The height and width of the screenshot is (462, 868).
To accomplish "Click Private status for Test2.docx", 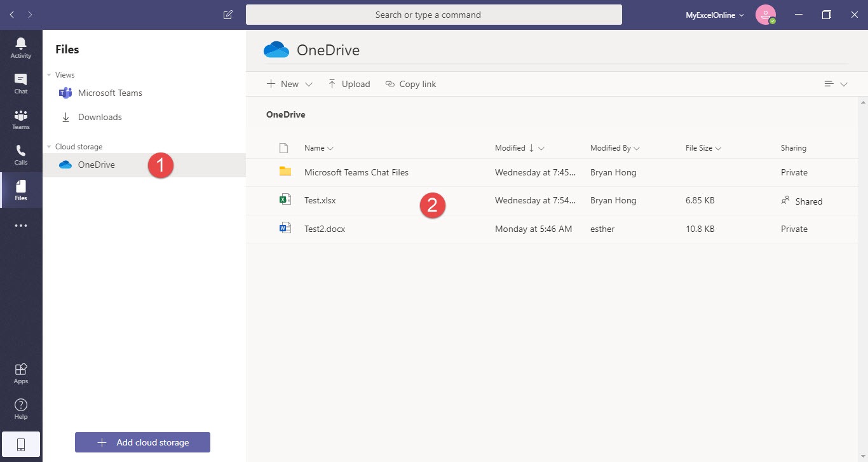I will coord(794,229).
